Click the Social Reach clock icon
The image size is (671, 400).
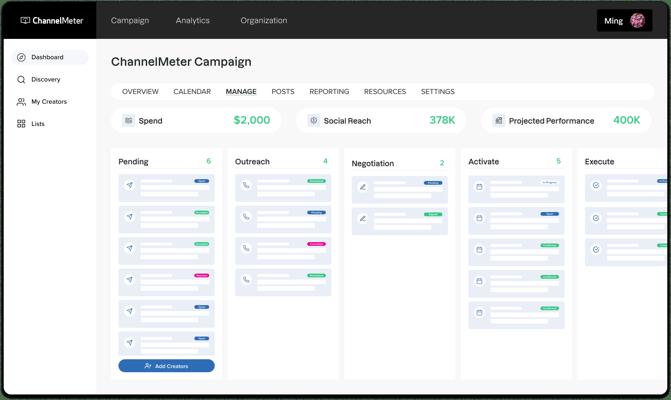tap(313, 120)
